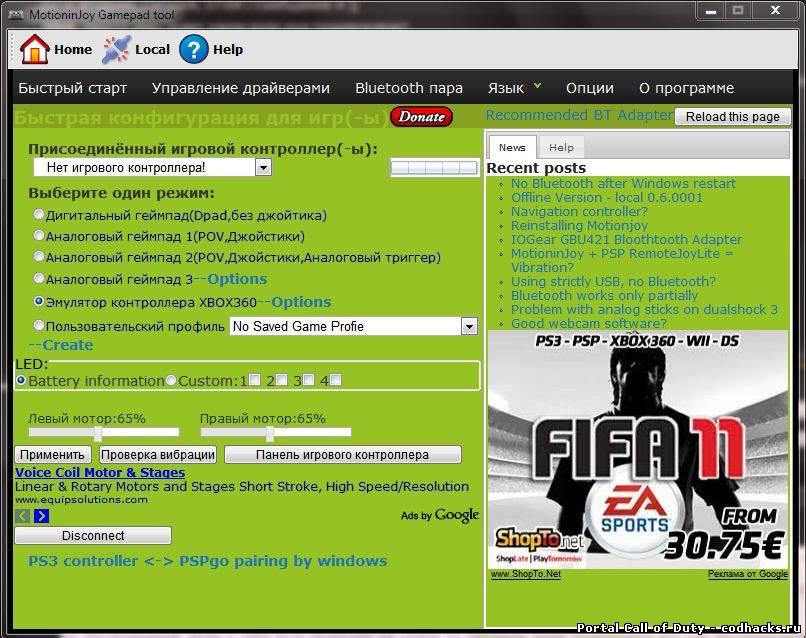The width and height of the screenshot is (806, 638).
Task: Open post Reinstalling Motionjoy
Action: click(579, 225)
